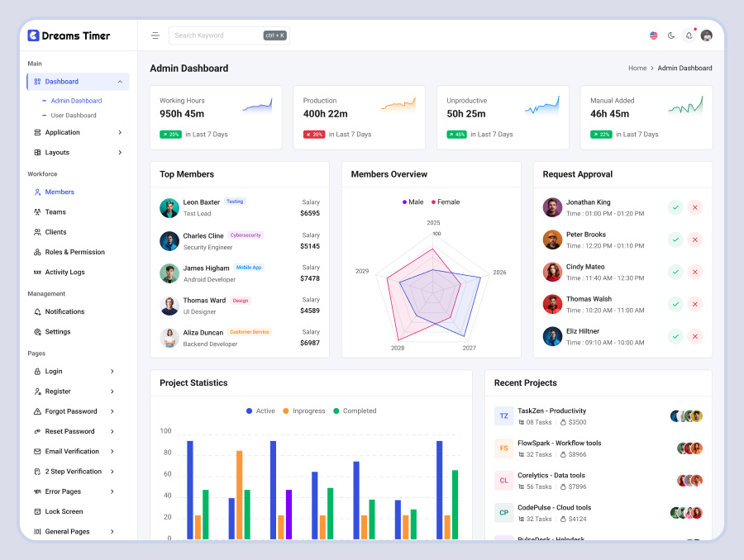The width and height of the screenshot is (744, 560).
Task: Click the TZ TaskZen project icon
Action: click(504, 415)
